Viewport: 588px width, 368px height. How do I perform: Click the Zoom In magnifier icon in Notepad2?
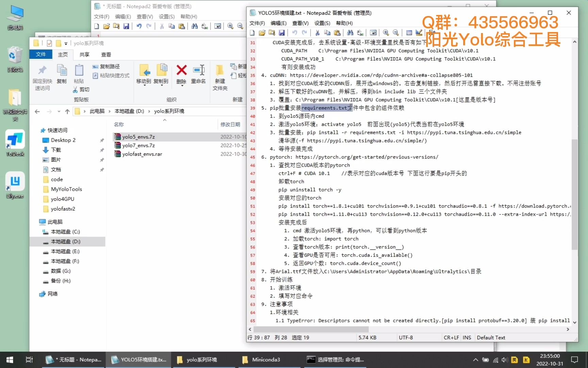coord(386,32)
